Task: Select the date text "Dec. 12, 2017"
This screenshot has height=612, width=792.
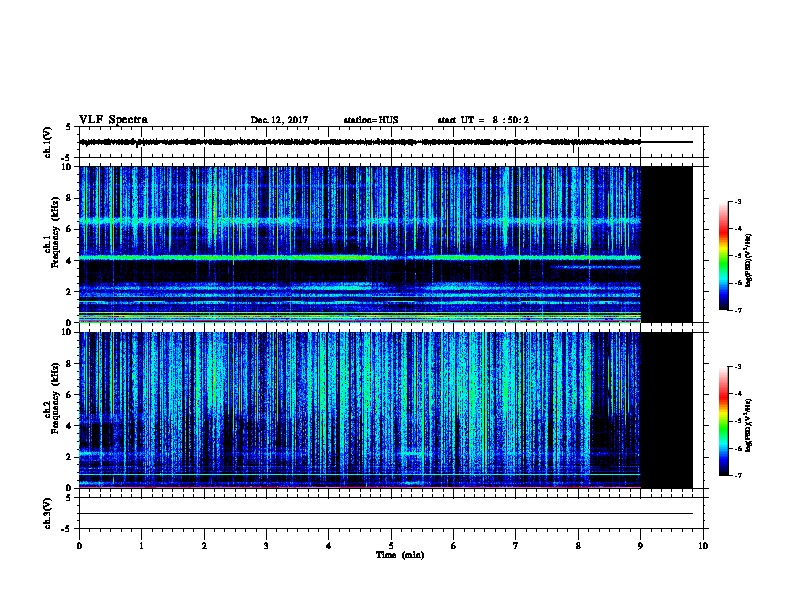Action: pos(279,120)
